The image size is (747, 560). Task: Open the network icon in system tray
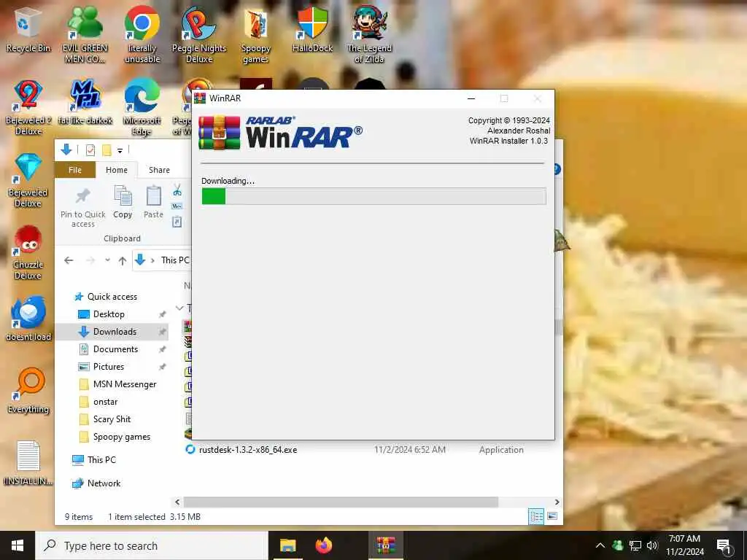[635, 545]
